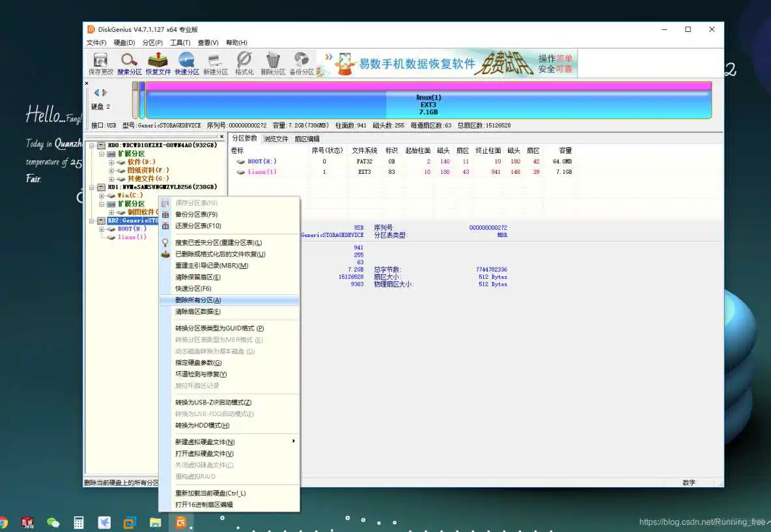Select the 搜索分区 search partition tool
771x532 pixels.
(129, 62)
